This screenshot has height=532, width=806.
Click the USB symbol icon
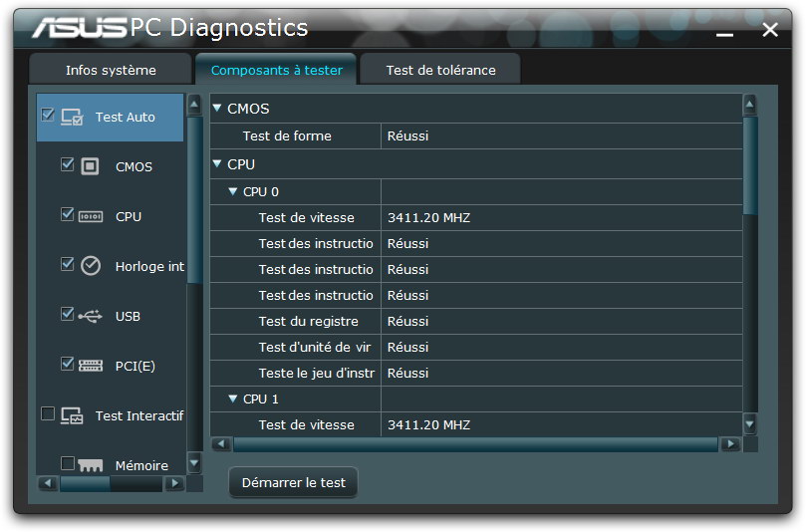[x=90, y=316]
